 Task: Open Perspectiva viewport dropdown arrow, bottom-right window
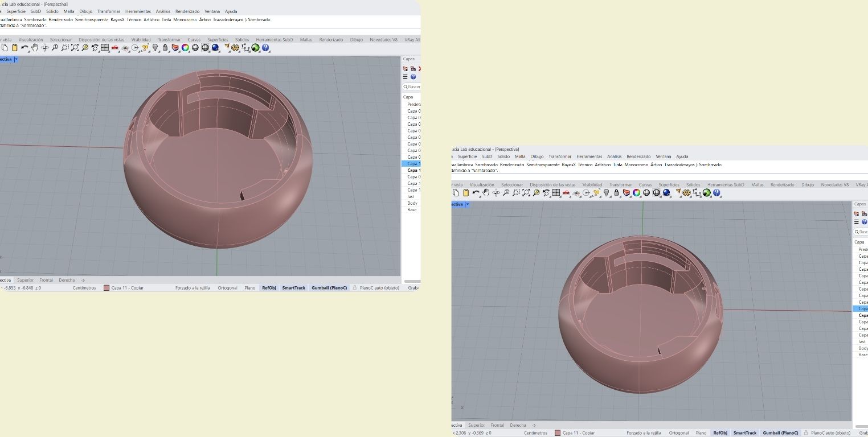tap(467, 204)
